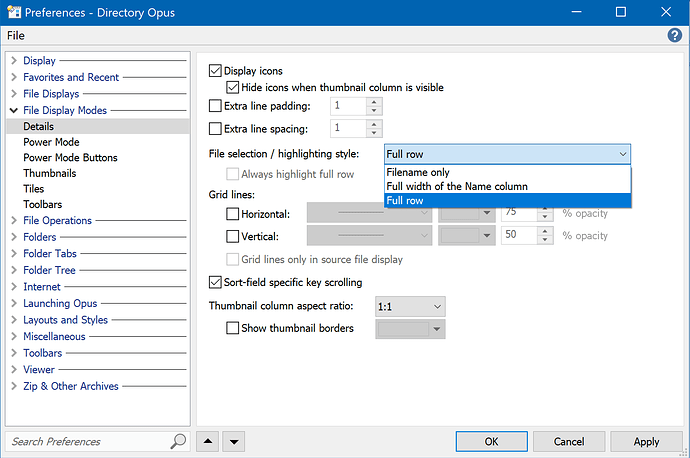Open Toolbars page under File Display Modes

click(x=43, y=204)
